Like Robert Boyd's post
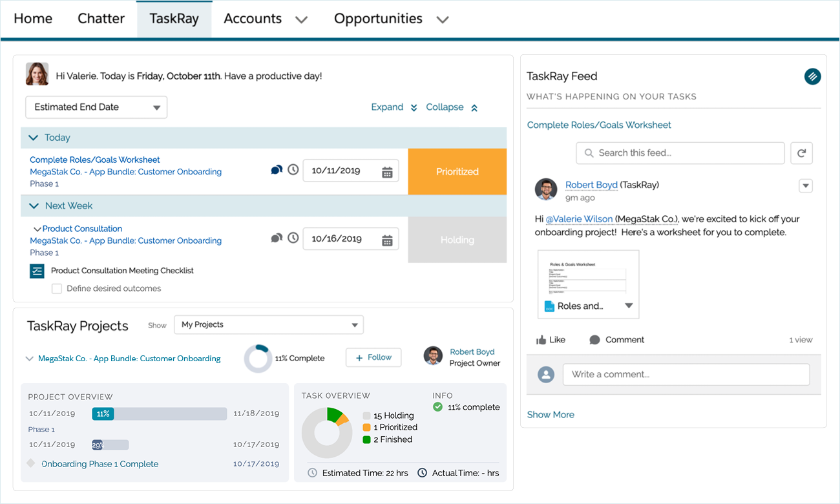 [x=551, y=340]
